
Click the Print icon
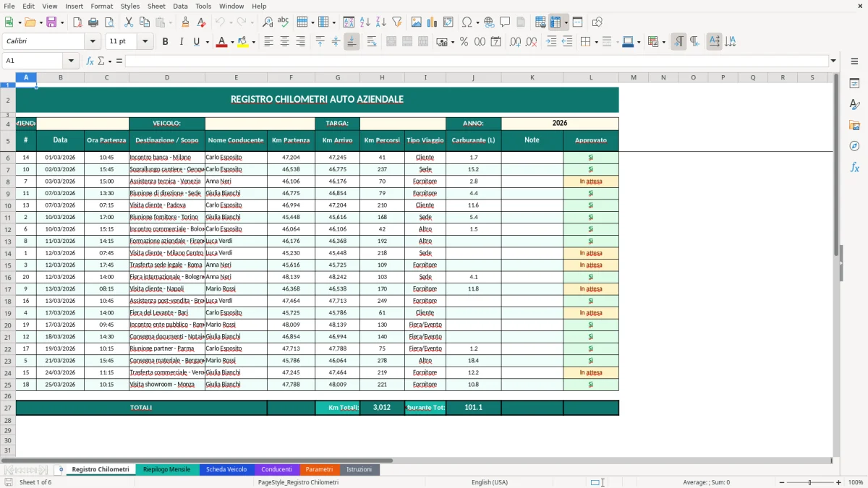click(93, 22)
